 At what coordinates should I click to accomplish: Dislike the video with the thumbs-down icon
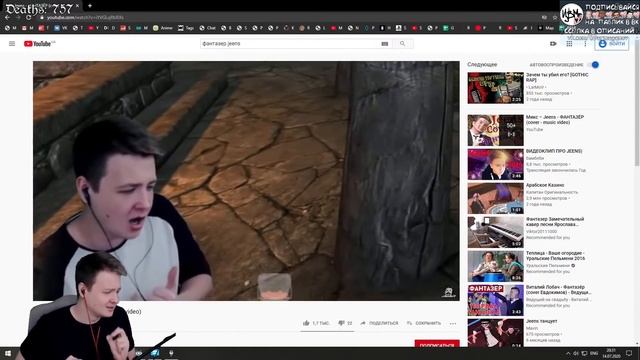(x=341, y=323)
